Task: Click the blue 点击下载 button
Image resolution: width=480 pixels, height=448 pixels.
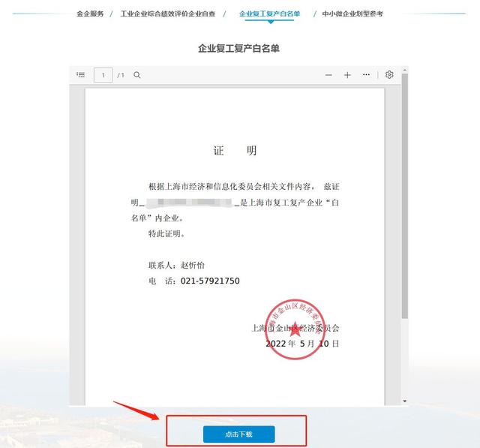Action: [x=238, y=434]
